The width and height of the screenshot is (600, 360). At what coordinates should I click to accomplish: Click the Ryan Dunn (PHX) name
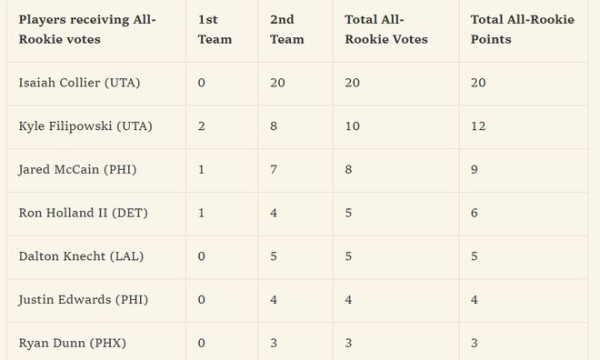click(72, 343)
